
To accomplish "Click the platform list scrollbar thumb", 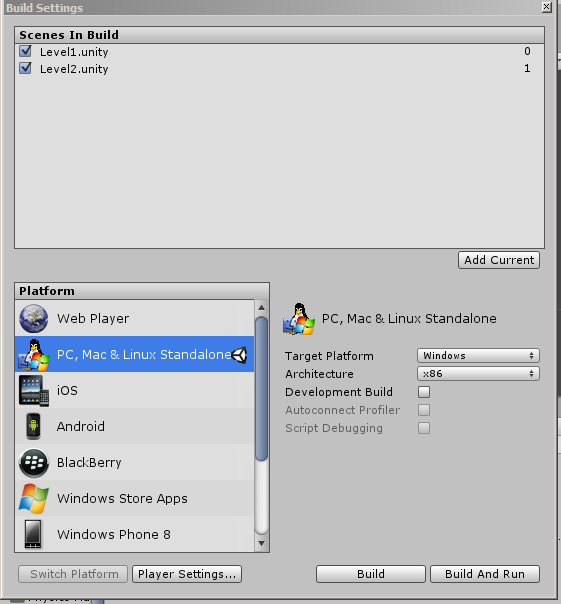I will click(x=262, y=388).
